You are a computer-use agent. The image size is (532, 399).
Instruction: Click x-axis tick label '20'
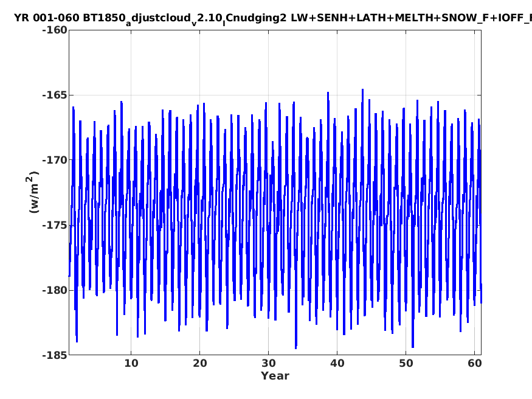[200, 363]
